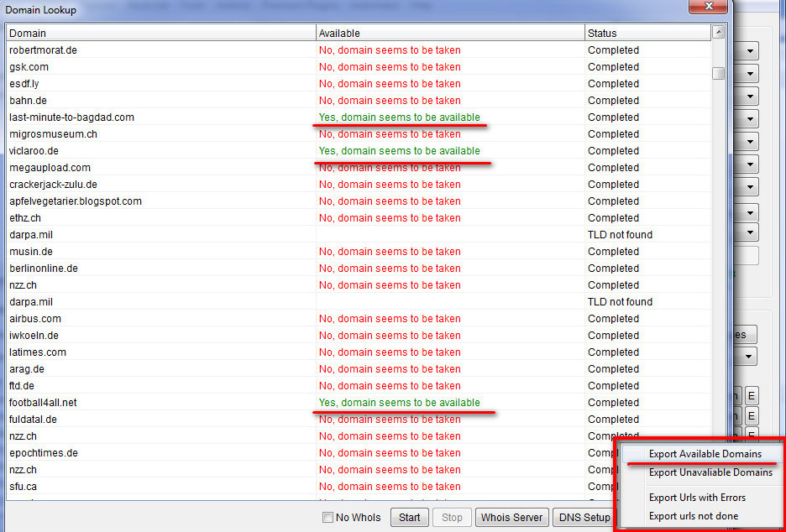This screenshot has height=532, width=786.
Task: Sort by the Available column header
Action: point(450,33)
